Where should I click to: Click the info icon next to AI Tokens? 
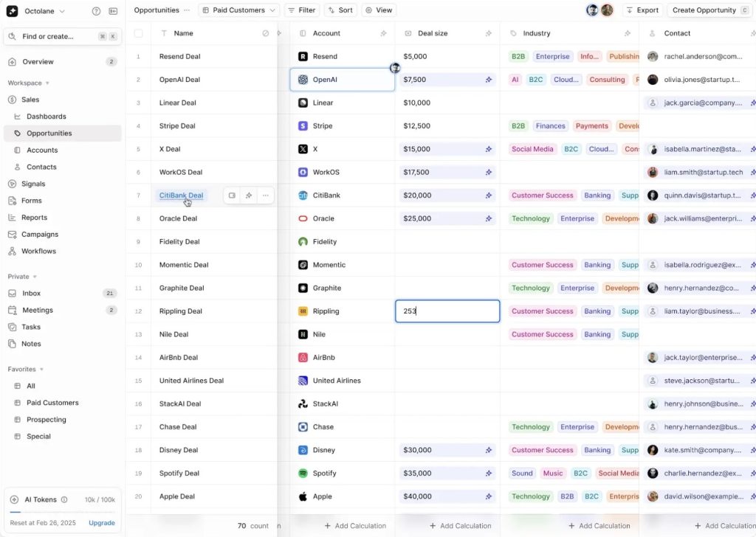[64, 500]
